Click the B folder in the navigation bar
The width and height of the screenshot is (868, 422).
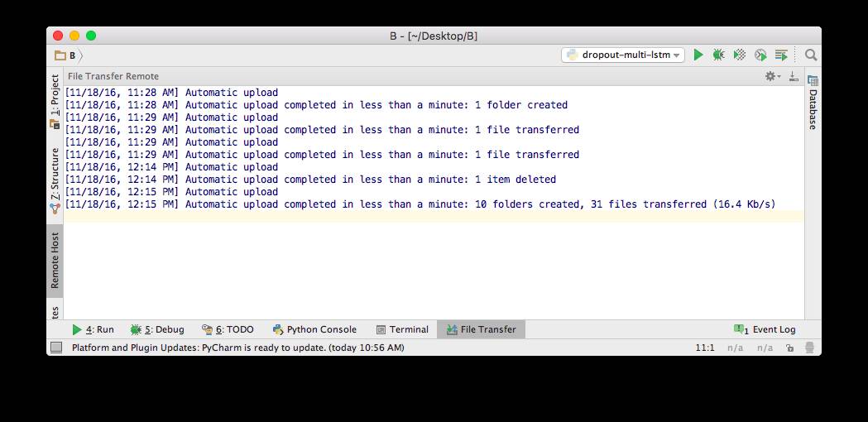click(65, 55)
